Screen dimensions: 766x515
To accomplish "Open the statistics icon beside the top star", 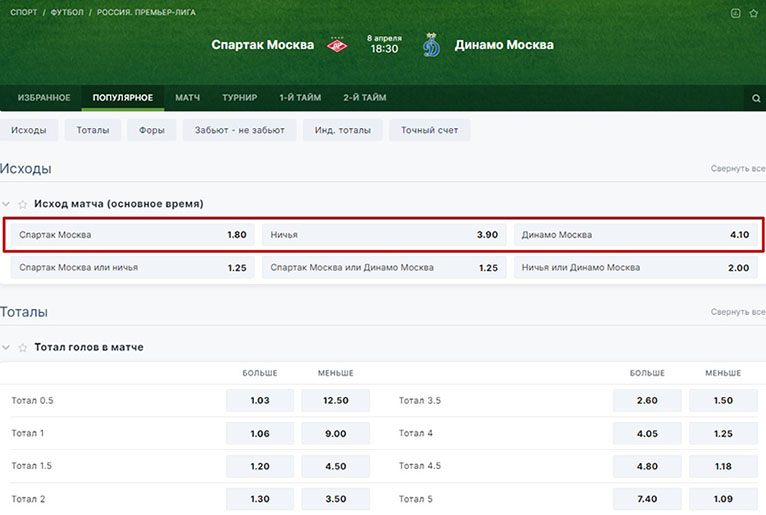I will (736, 13).
